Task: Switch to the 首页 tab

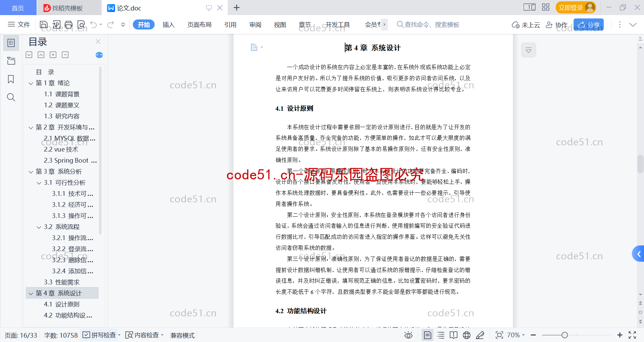Action: pos(18,8)
